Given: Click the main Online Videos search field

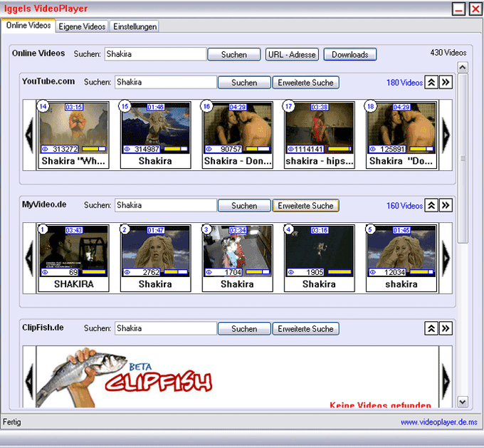Looking at the screenshot, I should [x=155, y=54].
